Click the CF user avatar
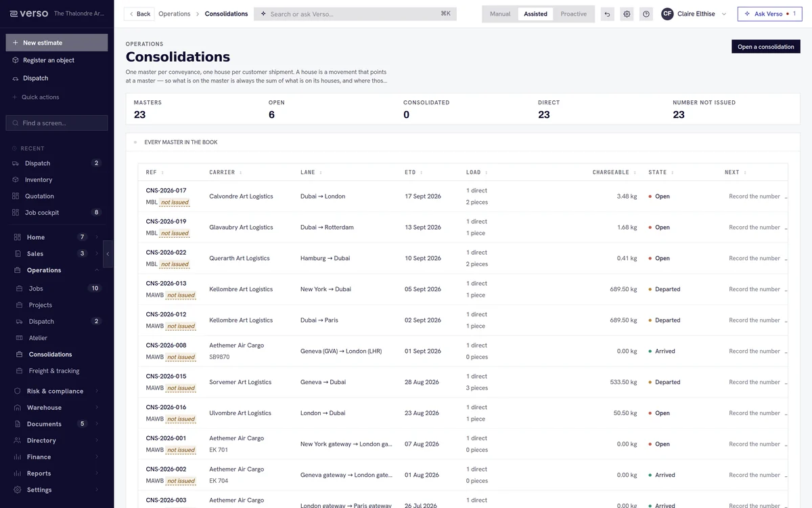 (x=667, y=14)
